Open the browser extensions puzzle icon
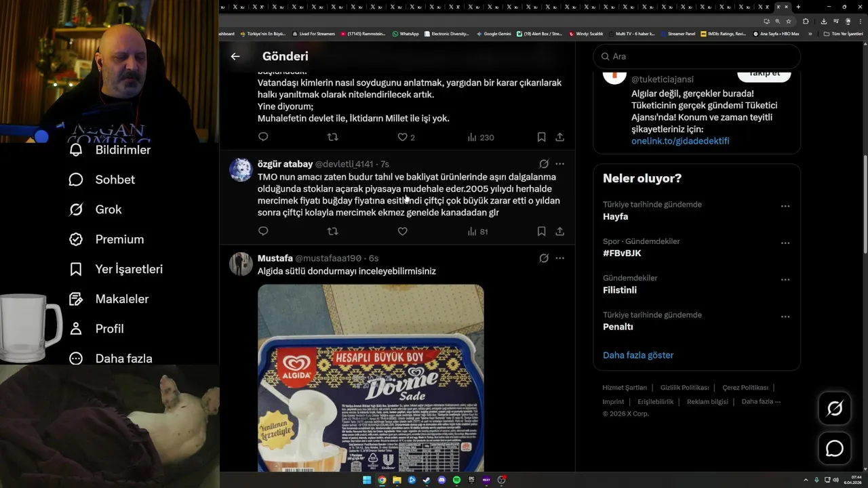The width and height of the screenshot is (868, 488). tap(806, 21)
